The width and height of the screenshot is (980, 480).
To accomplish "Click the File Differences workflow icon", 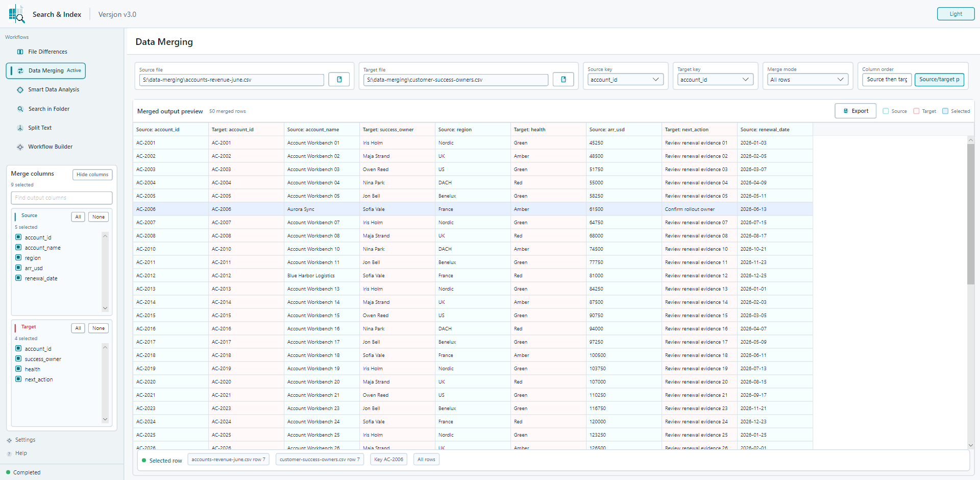I will [20, 52].
